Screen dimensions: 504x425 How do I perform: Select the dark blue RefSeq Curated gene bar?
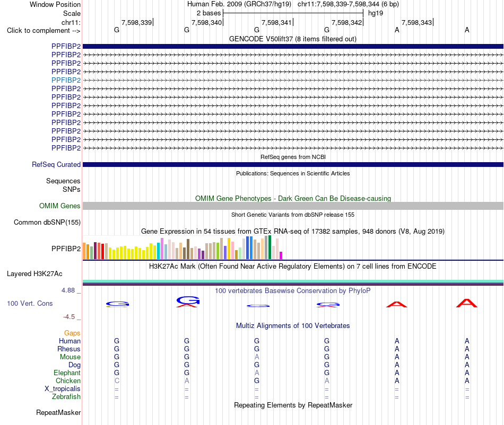click(x=293, y=165)
